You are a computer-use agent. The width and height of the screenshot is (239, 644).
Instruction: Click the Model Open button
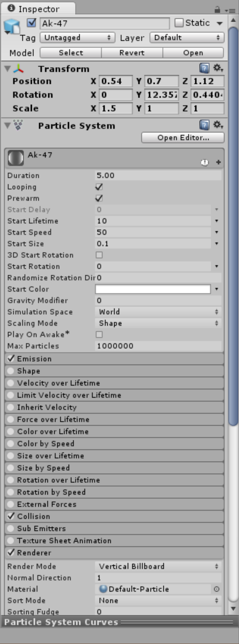pyautogui.click(x=193, y=53)
